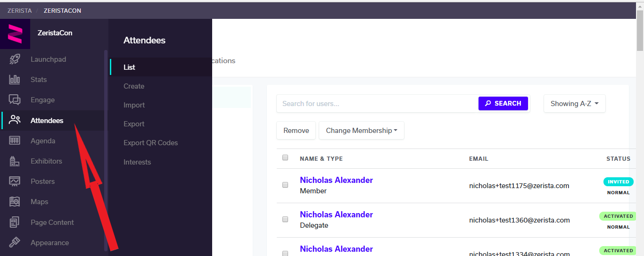Viewport: 644px width, 256px height.
Task: Click the Zerista pink logo icon
Action: click(15, 34)
